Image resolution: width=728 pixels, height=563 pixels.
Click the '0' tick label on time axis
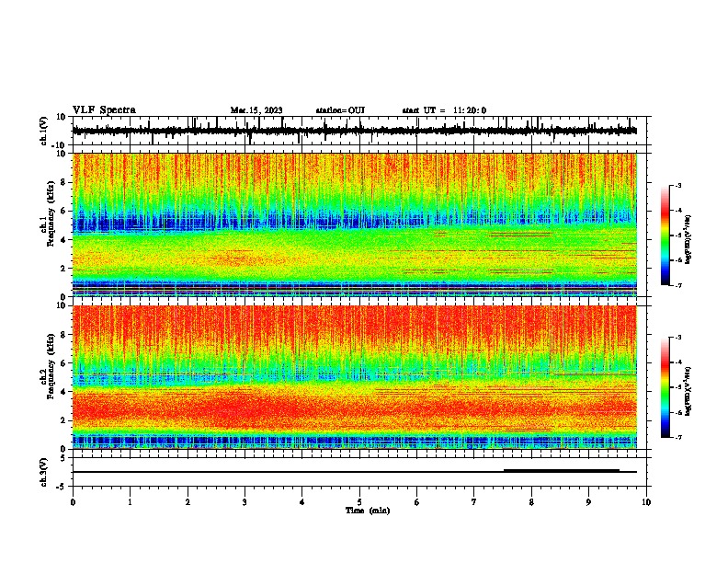point(73,502)
